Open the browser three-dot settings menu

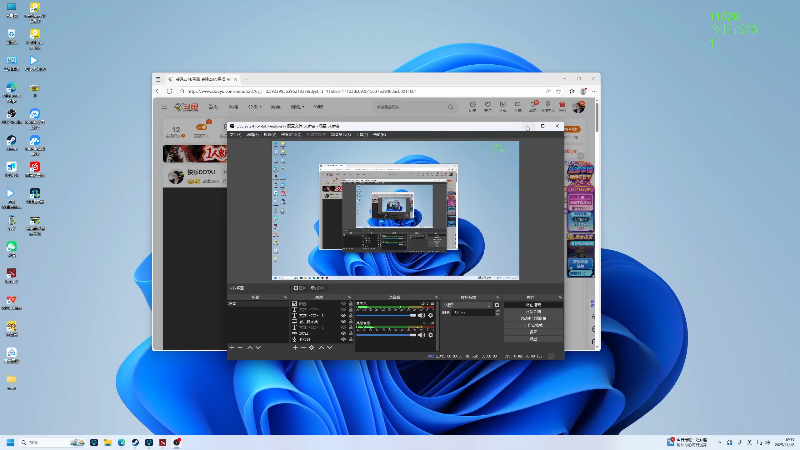tap(594, 91)
